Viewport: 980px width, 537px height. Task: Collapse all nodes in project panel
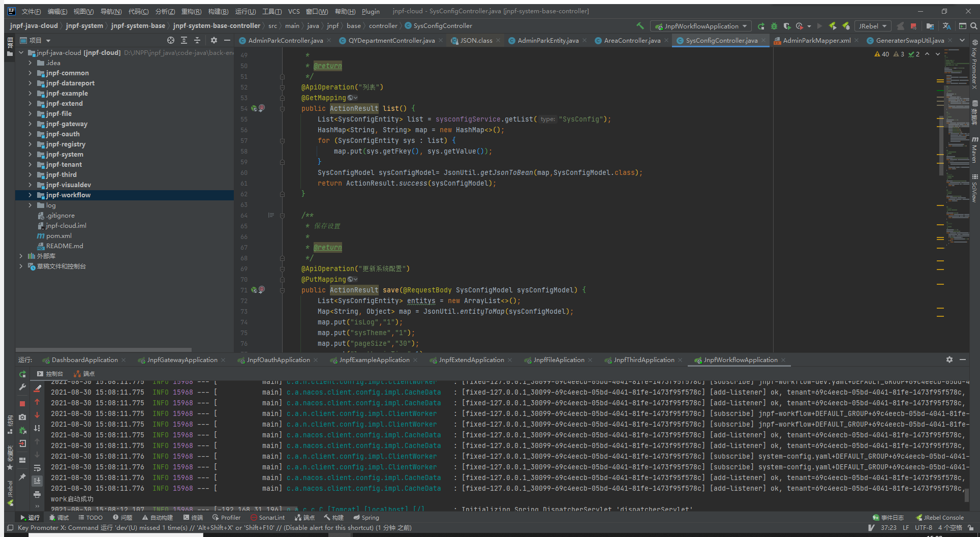[197, 40]
